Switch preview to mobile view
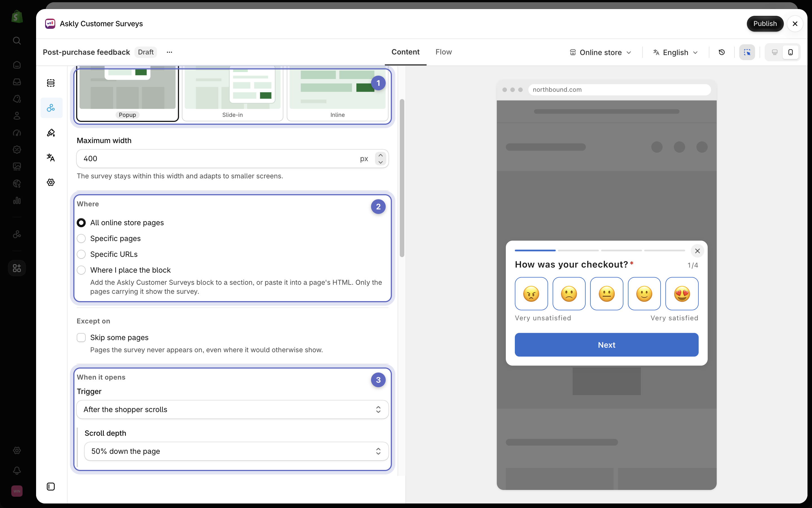The image size is (812, 508). [791, 52]
